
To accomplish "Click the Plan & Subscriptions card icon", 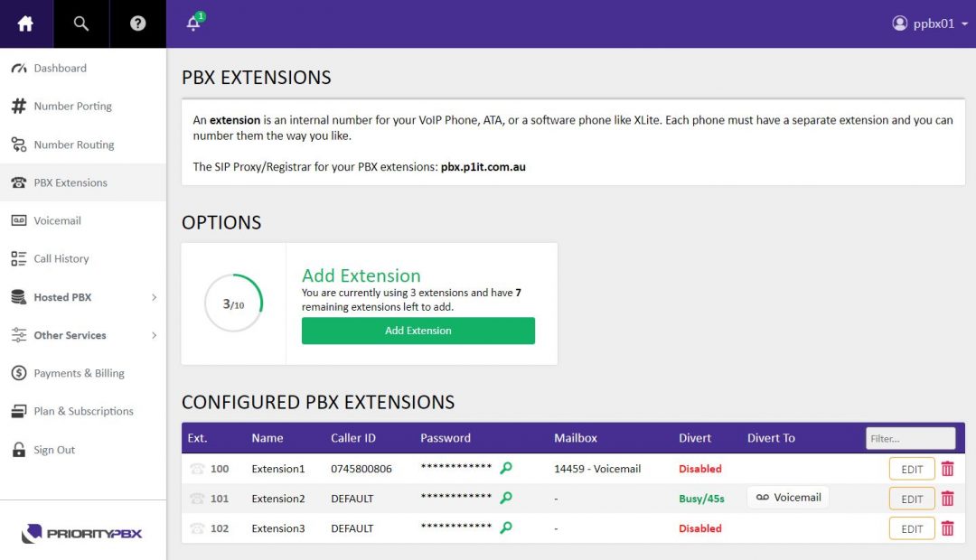I will pos(19,411).
